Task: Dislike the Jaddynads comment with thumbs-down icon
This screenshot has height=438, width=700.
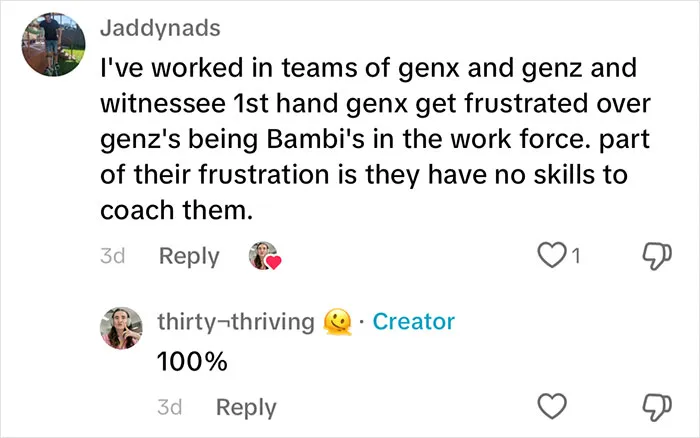Action: (x=656, y=256)
